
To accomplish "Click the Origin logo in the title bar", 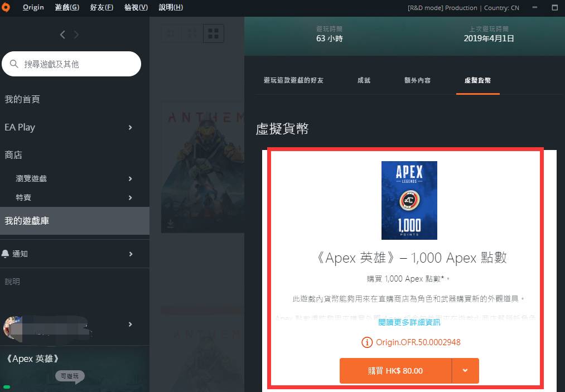I will (x=6, y=7).
